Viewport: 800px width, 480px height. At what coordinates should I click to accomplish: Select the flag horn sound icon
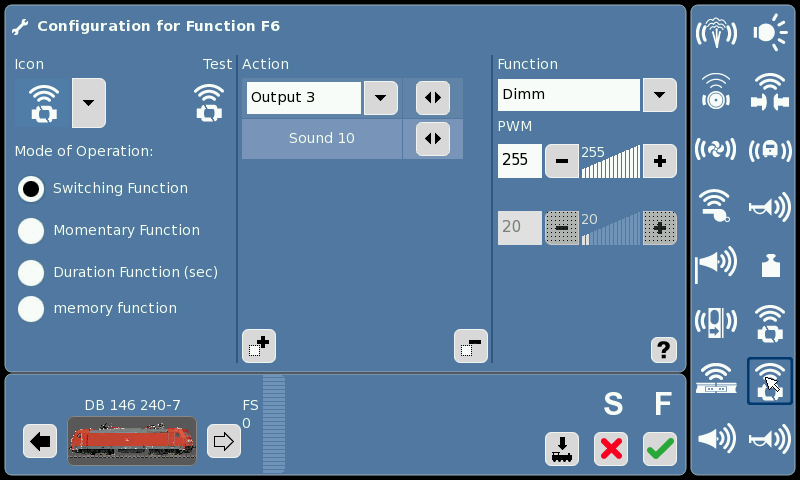point(715,264)
